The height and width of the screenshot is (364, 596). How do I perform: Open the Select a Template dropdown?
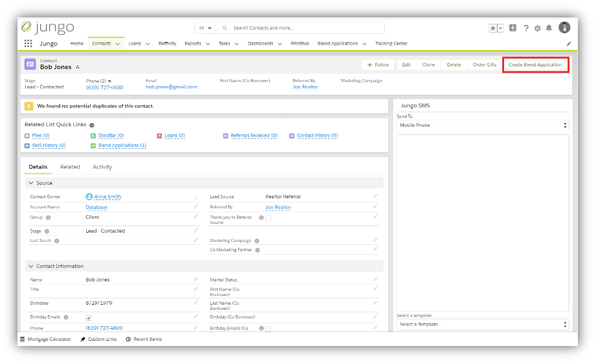483,324
